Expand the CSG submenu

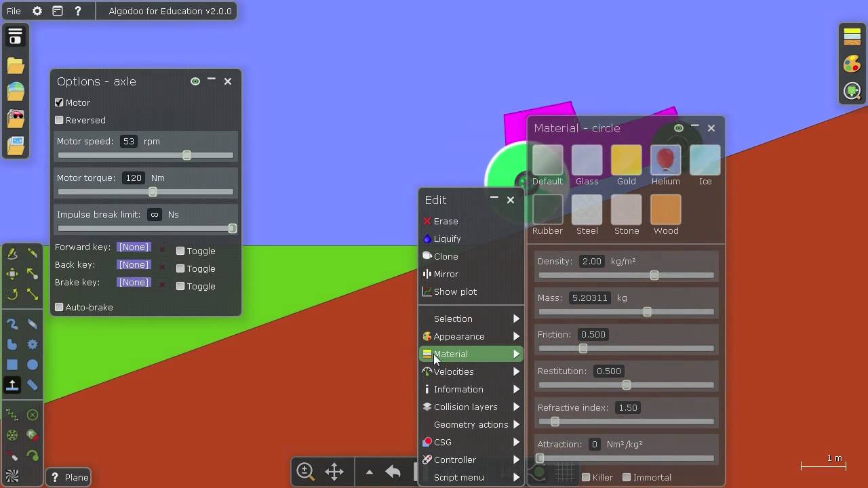471,442
